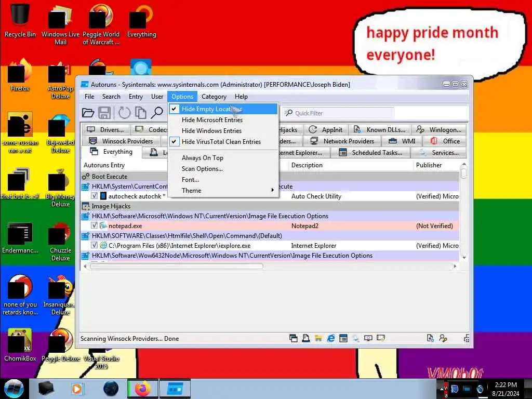Switch to the Drivers tab
Image resolution: width=532 pixels, height=399 pixels.
(105, 129)
